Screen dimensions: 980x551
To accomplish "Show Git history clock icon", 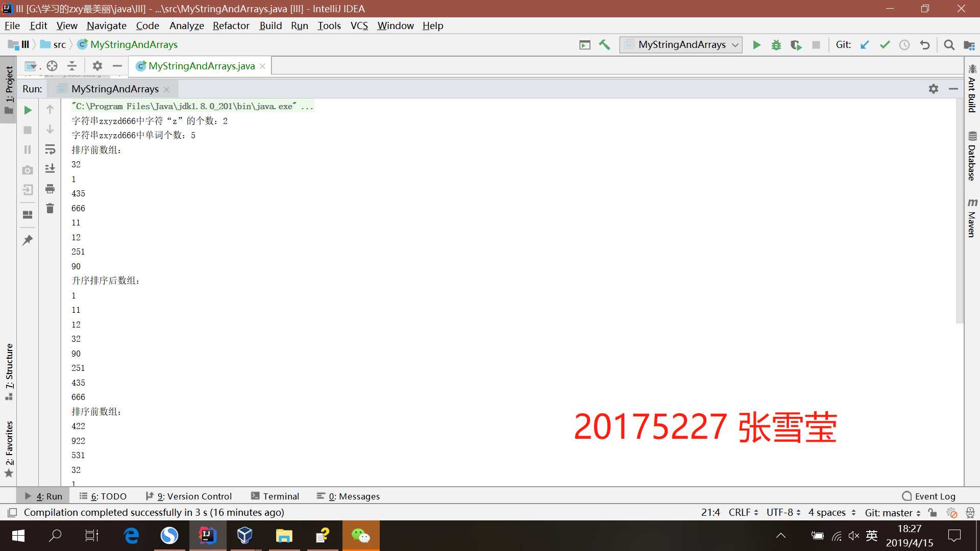I will (904, 45).
